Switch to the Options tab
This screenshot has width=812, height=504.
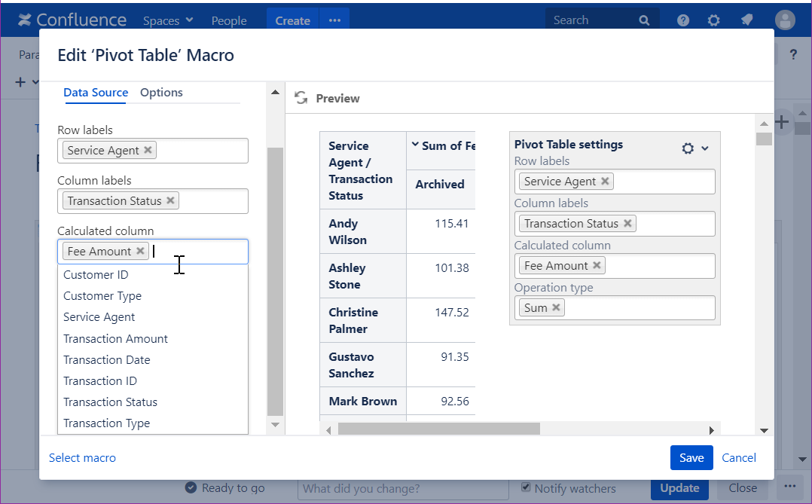pos(161,92)
